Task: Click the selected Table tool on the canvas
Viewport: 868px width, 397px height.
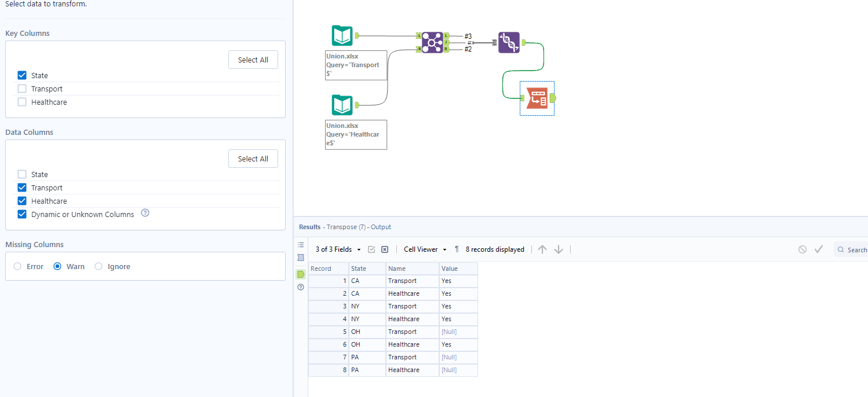Action: [537, 98]
